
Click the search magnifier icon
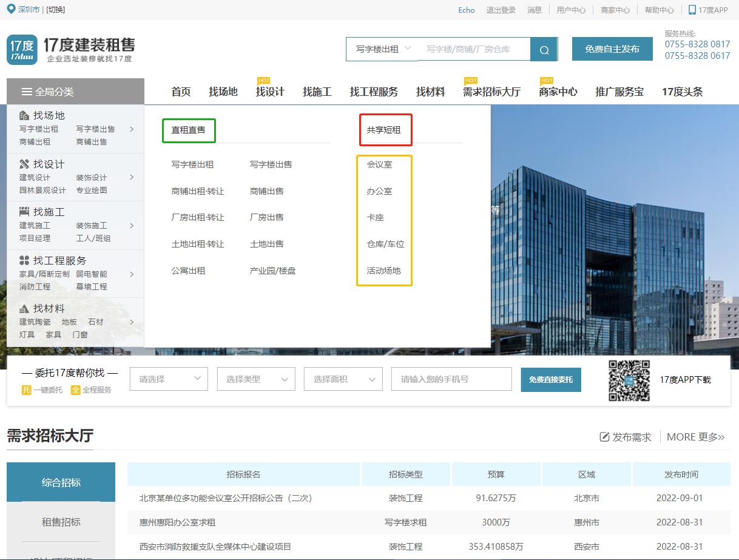[x=544, y=50]
